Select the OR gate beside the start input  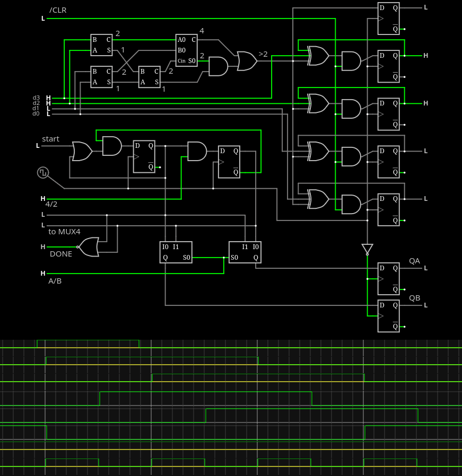click(x=82, y=151)
